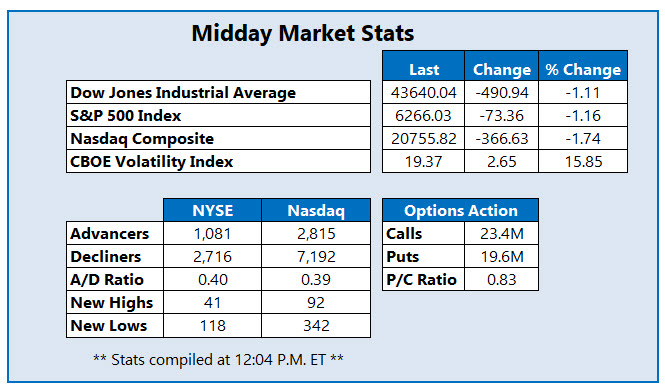Select the Nasdaq A/D Ratio value 0.39

[x=316, y=279]
